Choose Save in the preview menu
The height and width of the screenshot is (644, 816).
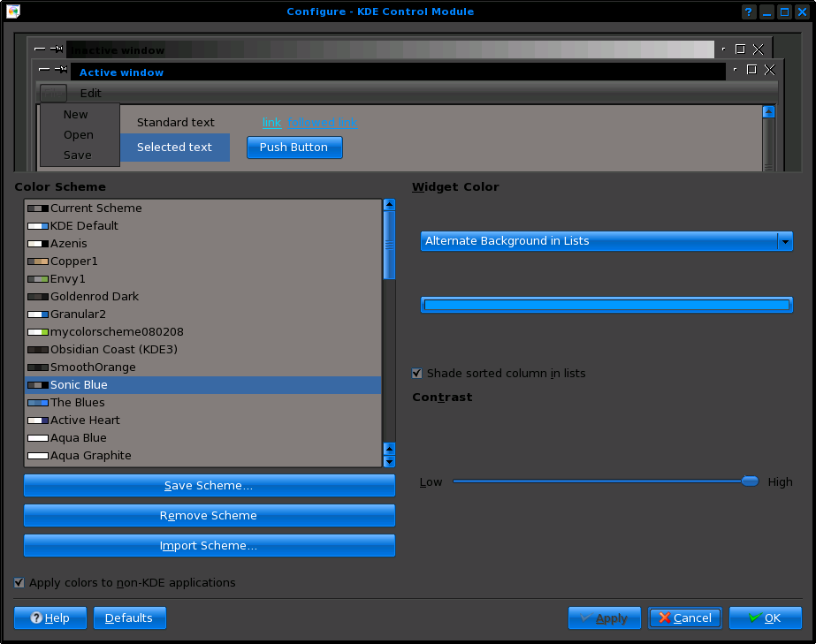78,155
